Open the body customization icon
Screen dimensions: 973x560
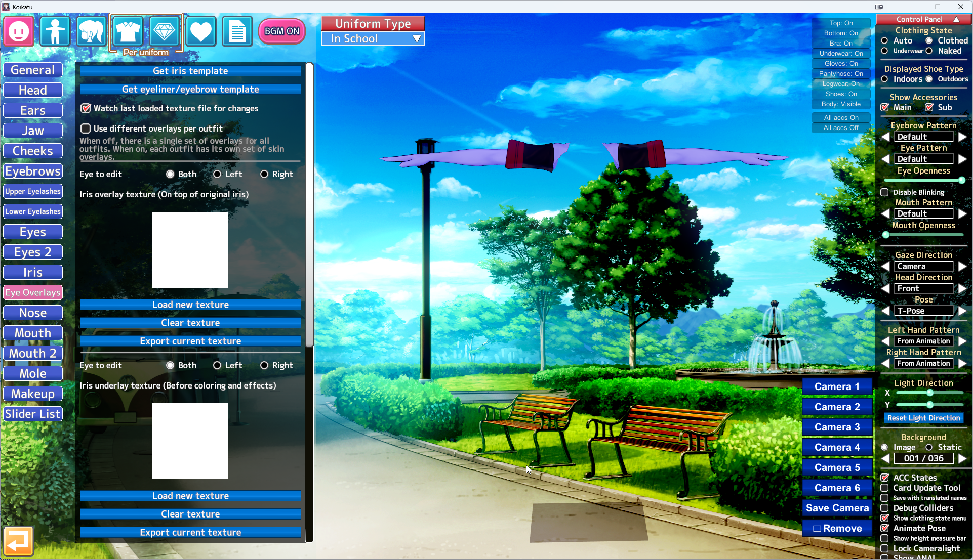point(55,31)
